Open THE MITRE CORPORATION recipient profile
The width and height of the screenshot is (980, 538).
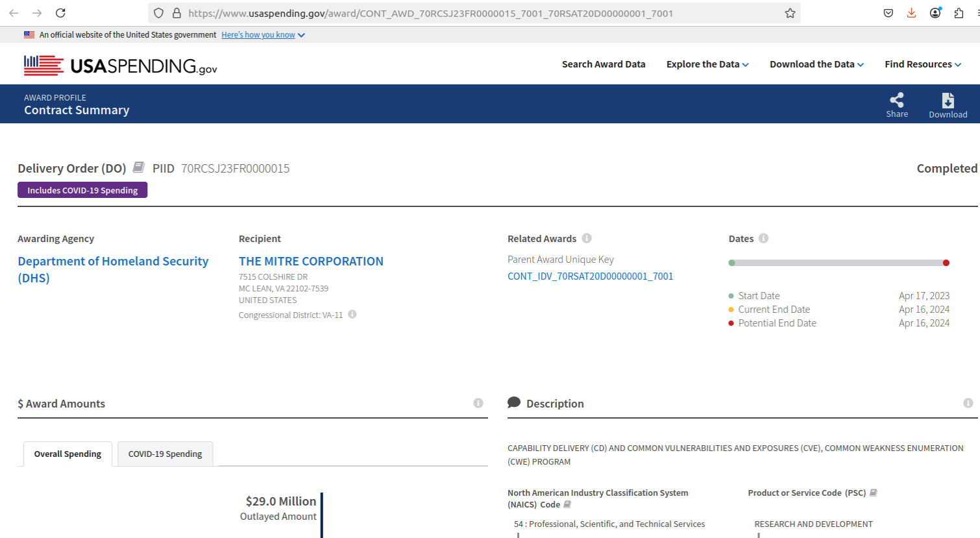click(311, 261)
